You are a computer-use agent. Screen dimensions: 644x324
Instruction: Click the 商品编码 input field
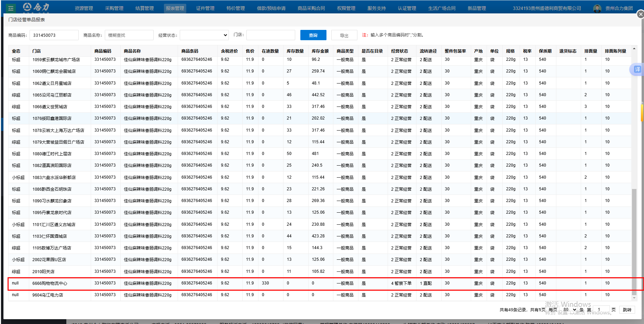pyautogui.click(x=54, y=35)
